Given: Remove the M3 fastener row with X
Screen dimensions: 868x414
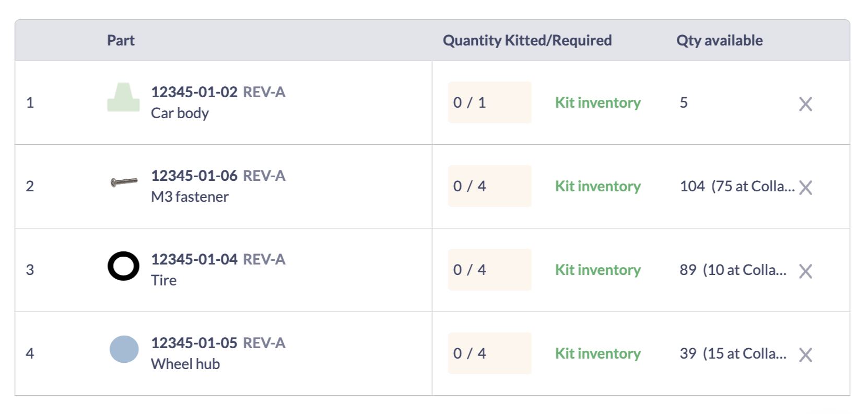Looking at the screenshot, I should (x=805, y=188).
